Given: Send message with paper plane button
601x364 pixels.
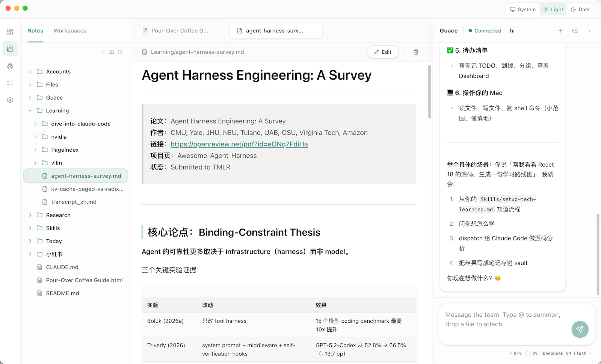Looking at the screenshot, I should click(580, 329).
